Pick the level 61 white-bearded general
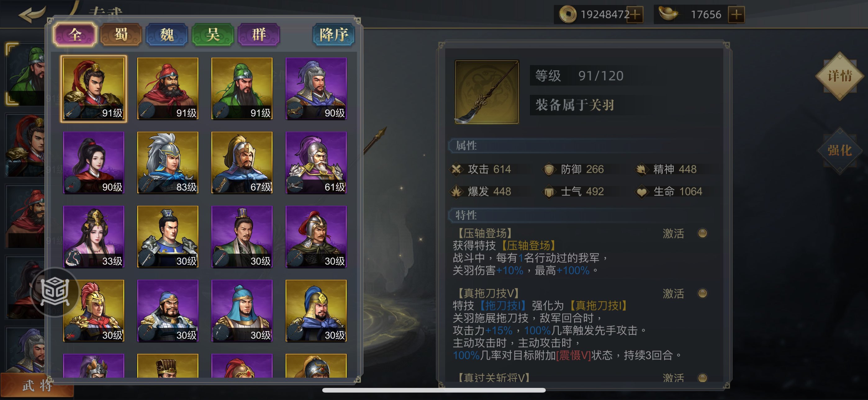The height and width of the screenshot is (400, 868). click(x=316, y=162)
